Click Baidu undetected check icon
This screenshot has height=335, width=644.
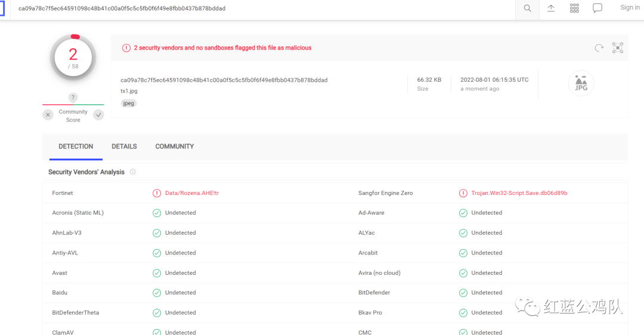[157, 293]
